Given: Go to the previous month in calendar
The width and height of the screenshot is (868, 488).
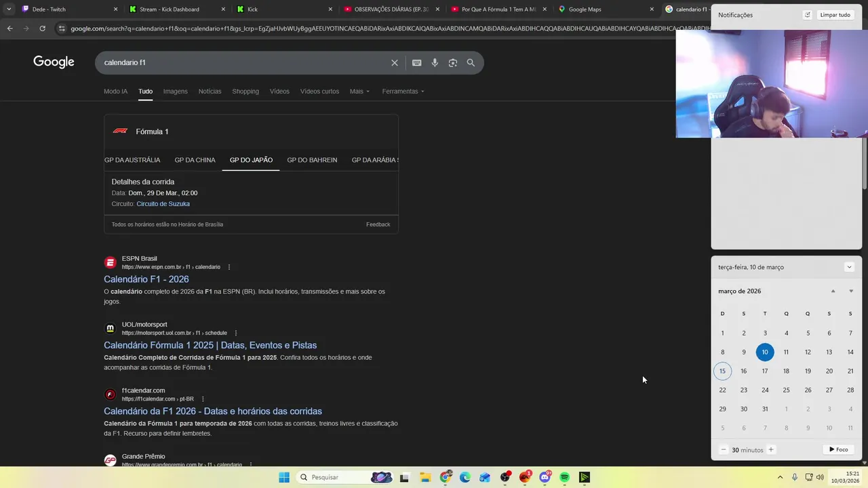Looking at the screenshot, I should (x=833, y=291).
